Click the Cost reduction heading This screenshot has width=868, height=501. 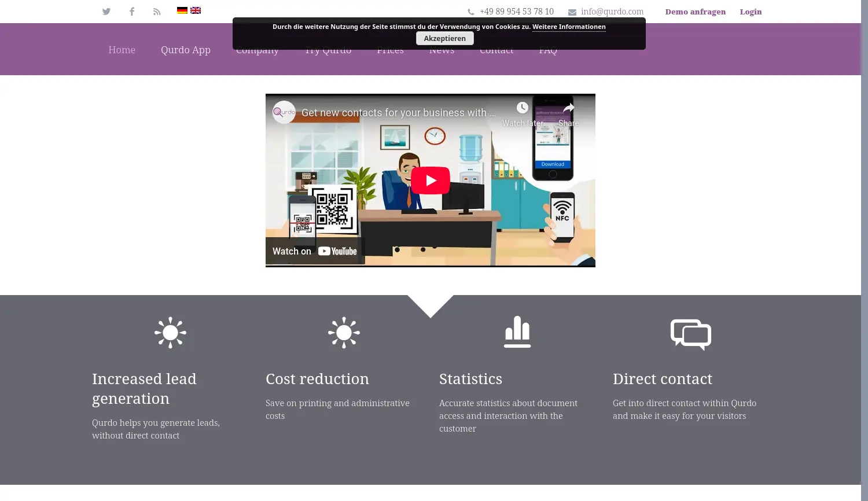click(x=317, y=379)
